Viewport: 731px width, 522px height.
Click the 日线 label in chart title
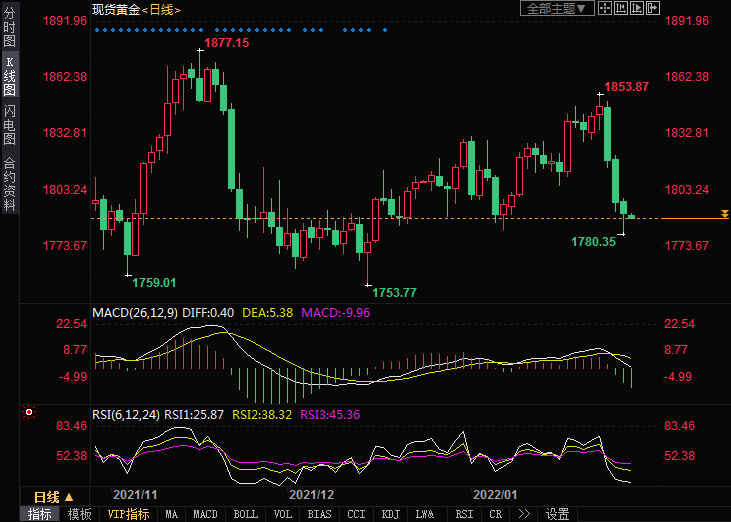(164, 9)
